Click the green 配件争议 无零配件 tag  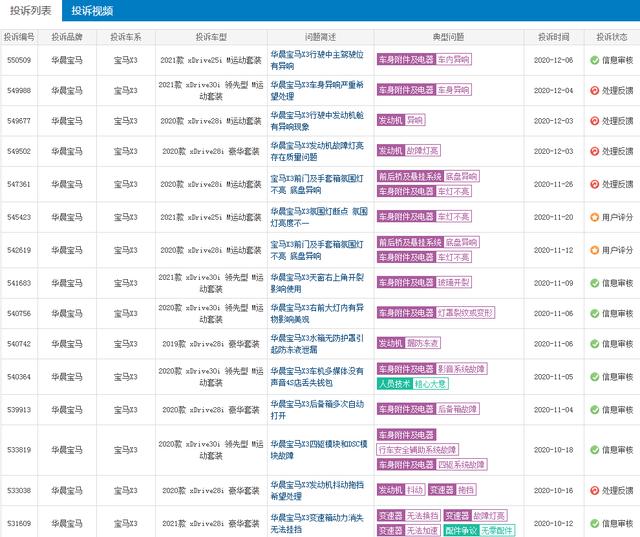479,530
